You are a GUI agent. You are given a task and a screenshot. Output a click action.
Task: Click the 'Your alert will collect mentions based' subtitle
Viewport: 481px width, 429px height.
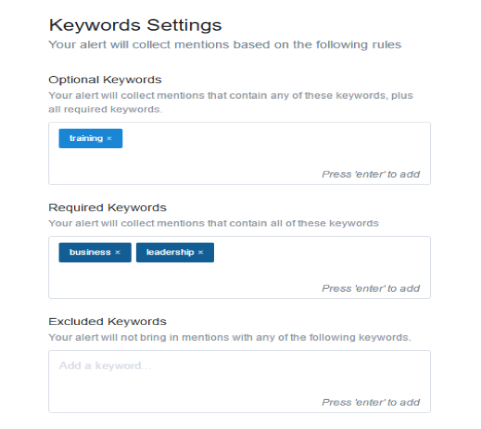(x=225, y=45)
